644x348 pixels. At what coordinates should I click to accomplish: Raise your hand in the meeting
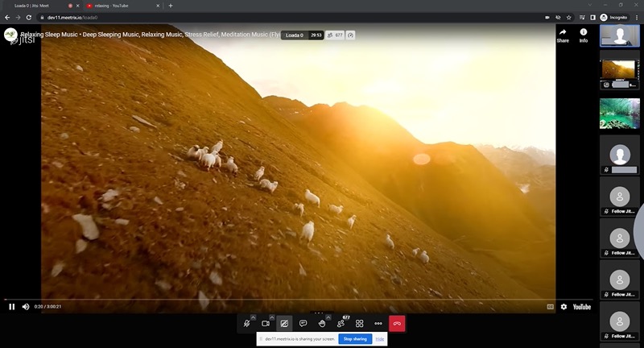click(322, 323)
